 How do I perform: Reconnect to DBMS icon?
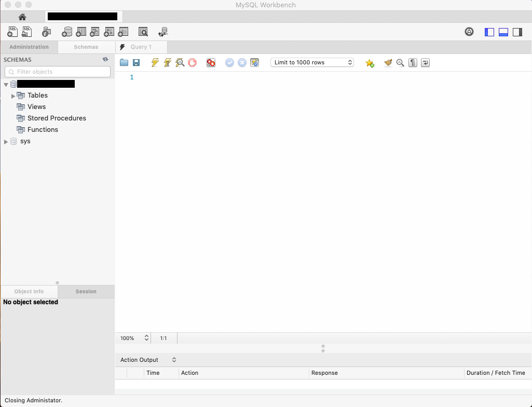[163, 32]
